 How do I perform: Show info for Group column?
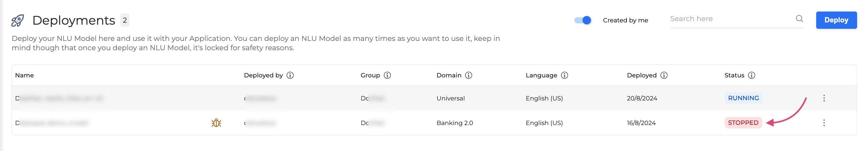click(x=388, y=75)
